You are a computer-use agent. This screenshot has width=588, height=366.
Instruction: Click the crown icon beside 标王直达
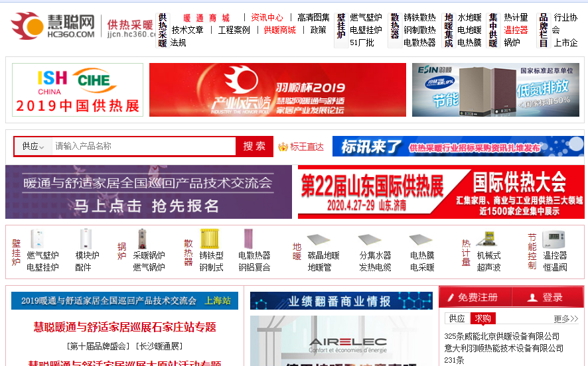(x=283, y=147)
